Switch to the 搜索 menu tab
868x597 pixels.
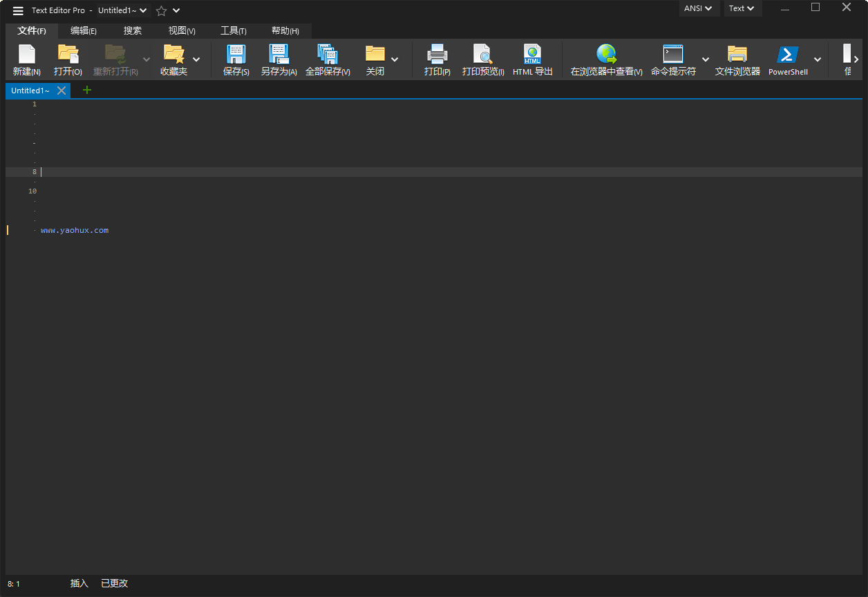click(132, 30)
